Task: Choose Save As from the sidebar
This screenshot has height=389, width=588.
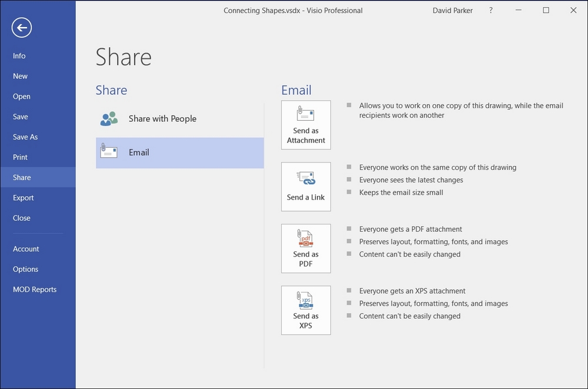Action: pyautogui.click(x=38, y=137)
